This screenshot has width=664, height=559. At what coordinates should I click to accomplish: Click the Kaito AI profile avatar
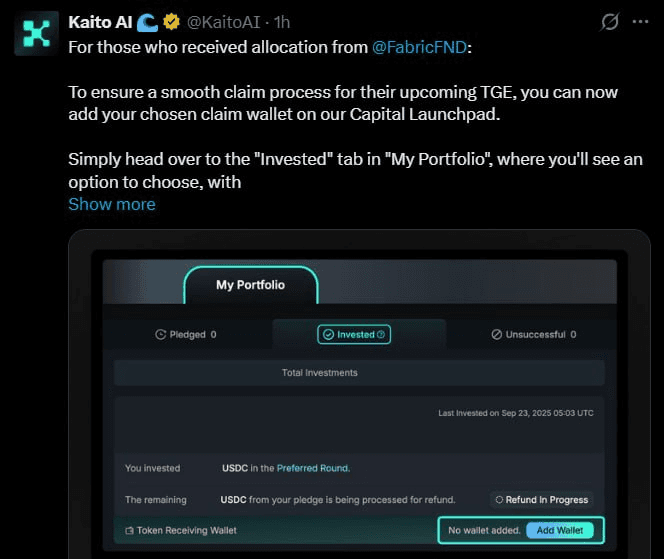click(x=36, y=32)
